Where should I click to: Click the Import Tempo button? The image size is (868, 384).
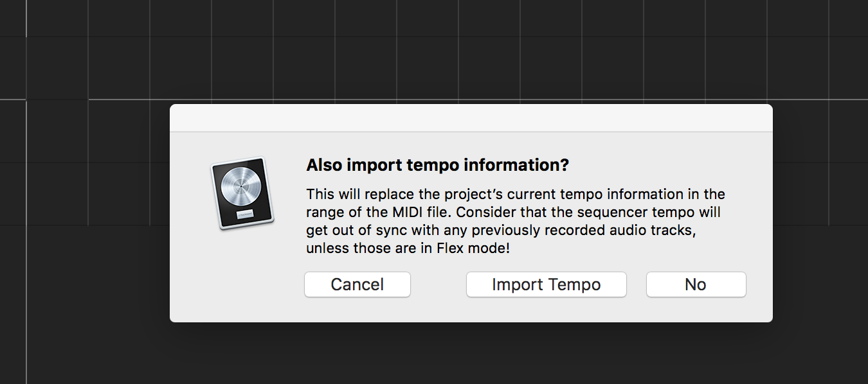(x=546, y=284)
